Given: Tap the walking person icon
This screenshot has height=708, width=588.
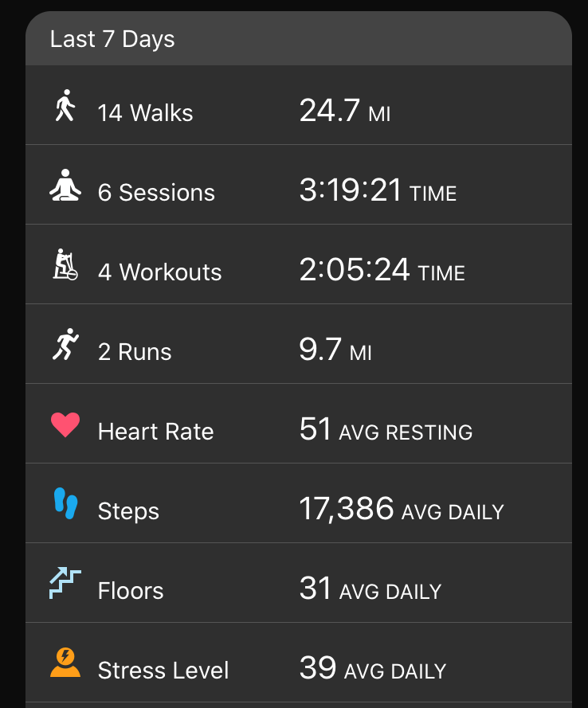Looking at the screenshot, I should [65, 105].
